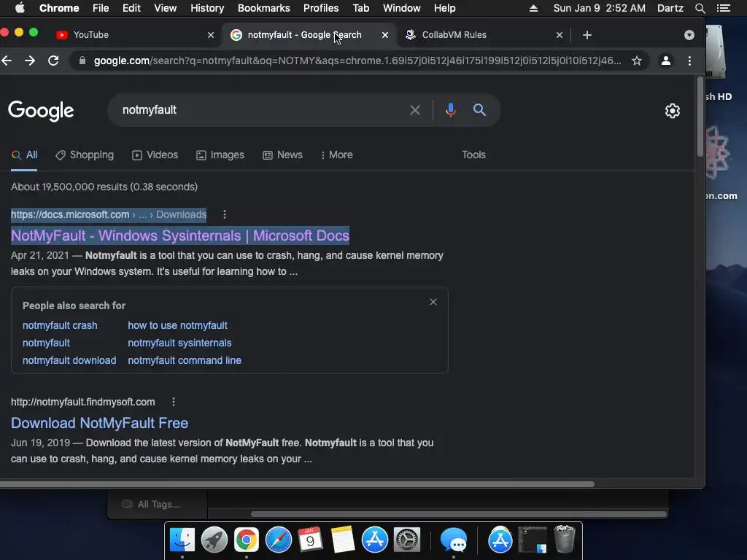Expand the More search filters dropdown
Viewport: 747px width, 560px height.
point(337,155)
